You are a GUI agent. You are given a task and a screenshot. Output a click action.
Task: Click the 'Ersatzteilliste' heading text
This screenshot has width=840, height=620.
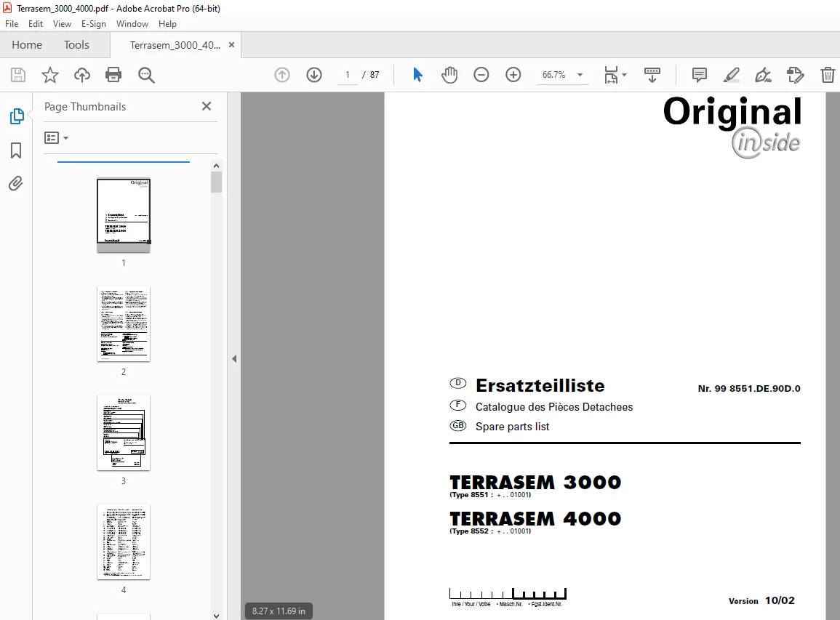tap(540, 385)
